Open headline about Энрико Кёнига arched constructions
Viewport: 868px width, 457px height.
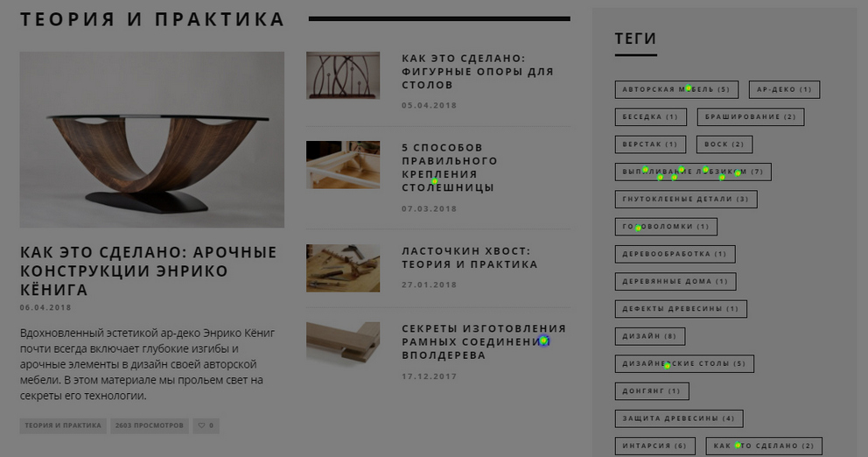[149, 271]
